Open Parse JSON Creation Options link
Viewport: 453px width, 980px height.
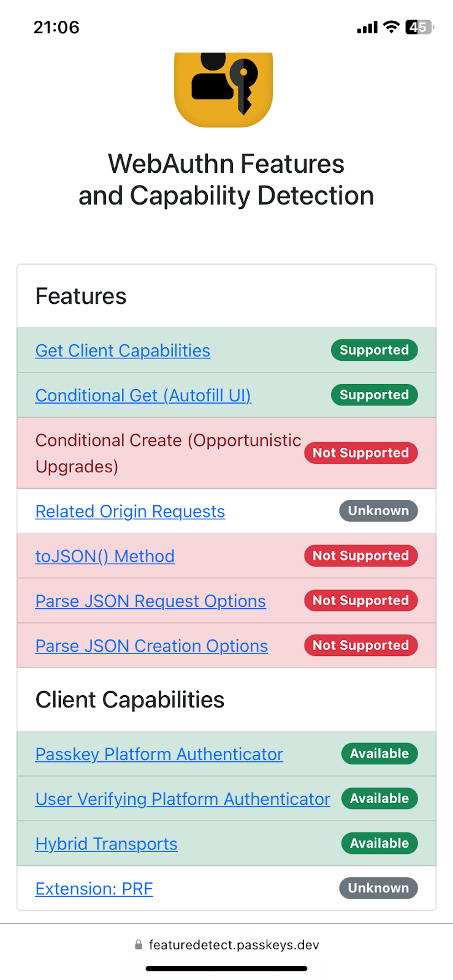point(151,646)
